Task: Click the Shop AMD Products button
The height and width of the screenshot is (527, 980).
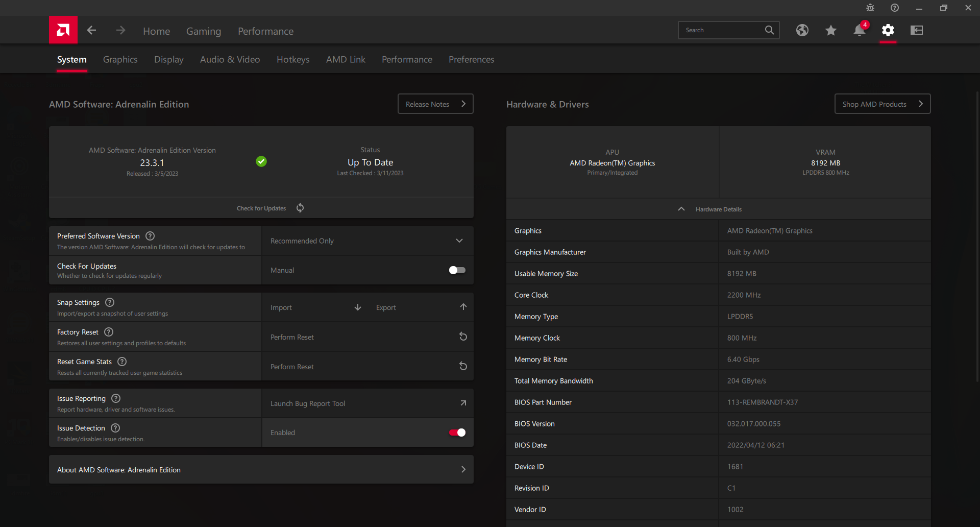Action: 882,104
